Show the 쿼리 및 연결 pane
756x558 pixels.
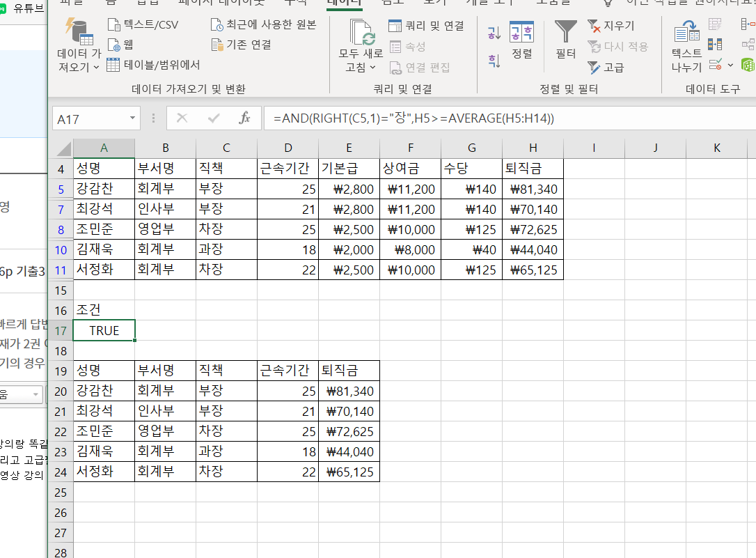point(426,26)
